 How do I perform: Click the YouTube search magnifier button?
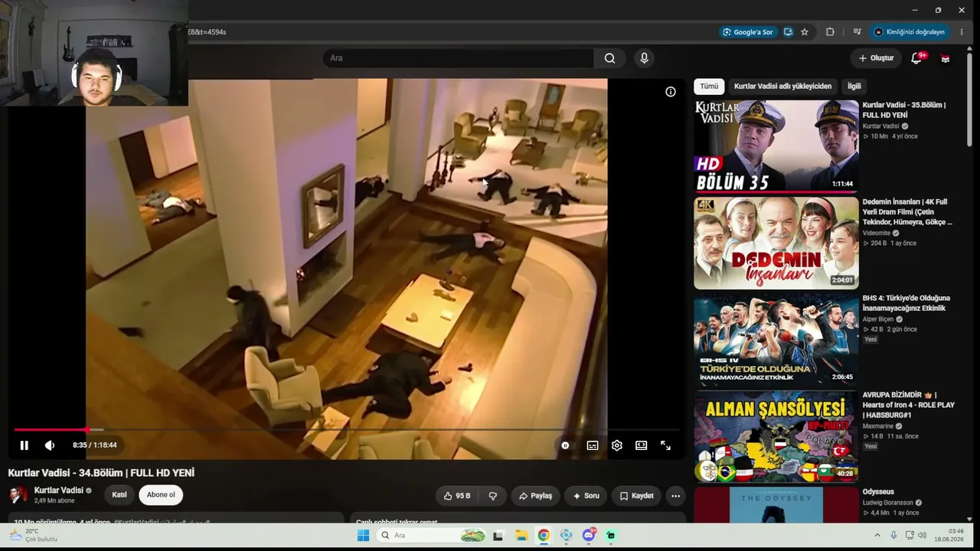point(609,58)
